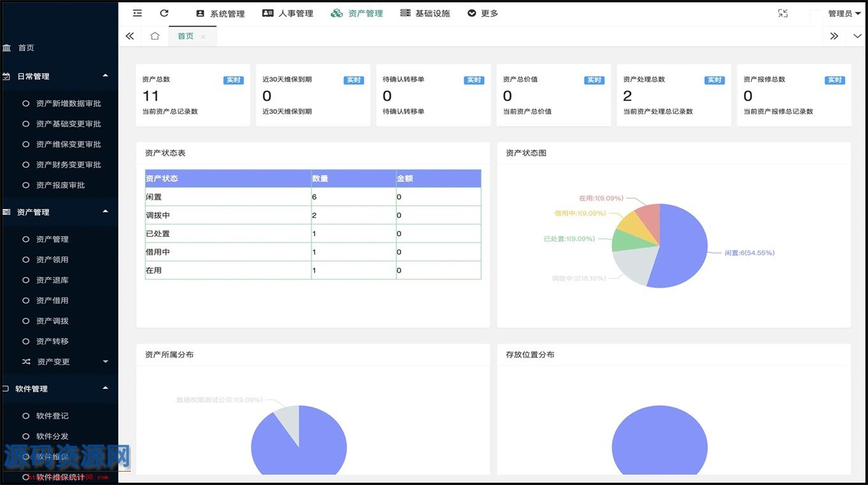Collapse the 日常管理 sidebar section
The width and height of the screenshot is (868, 485).
pos(105,76)
